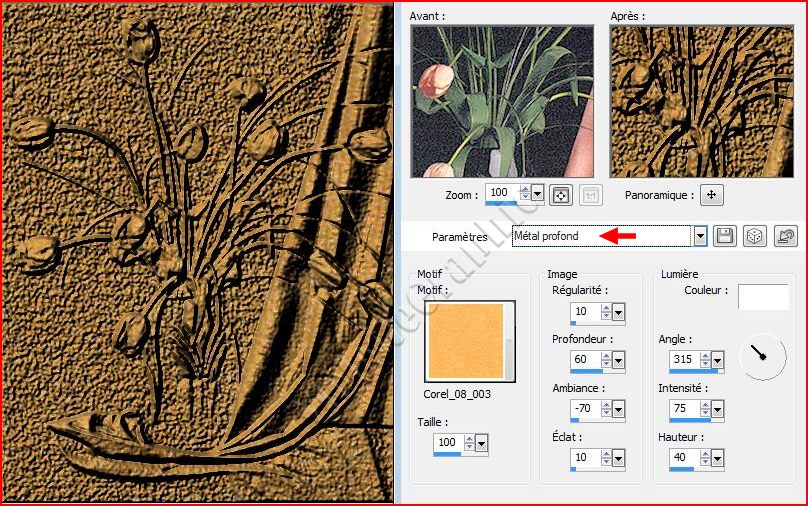Open the Lumière Couleur white swatch

point(763,296)
